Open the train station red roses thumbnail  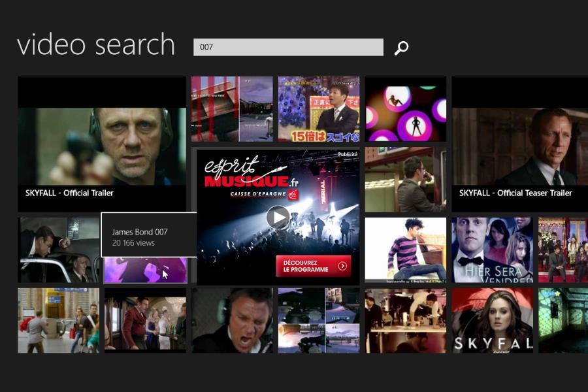(59, 320)
